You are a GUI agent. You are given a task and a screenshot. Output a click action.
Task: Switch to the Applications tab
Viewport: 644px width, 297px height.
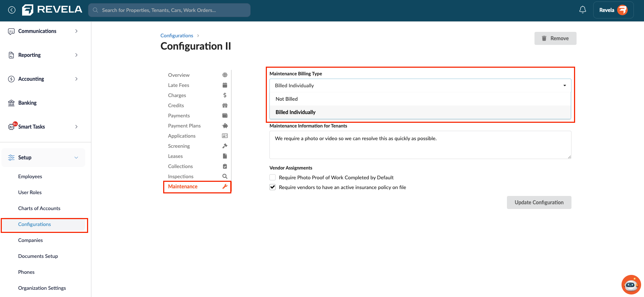[x=182, y=136]
